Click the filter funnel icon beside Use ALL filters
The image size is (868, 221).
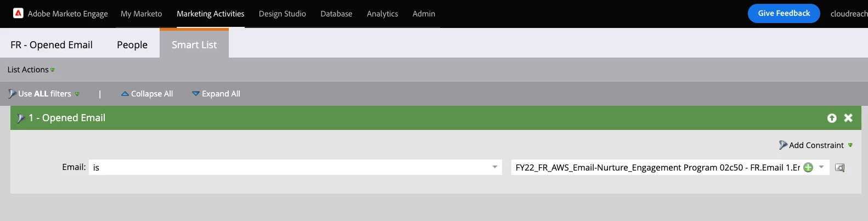(12, 94)
